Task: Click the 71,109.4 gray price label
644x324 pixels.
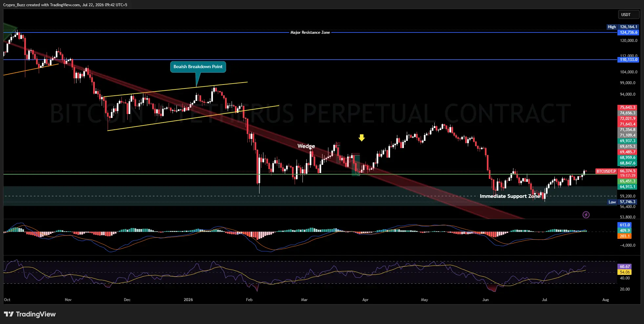Action: click(628, 135)
